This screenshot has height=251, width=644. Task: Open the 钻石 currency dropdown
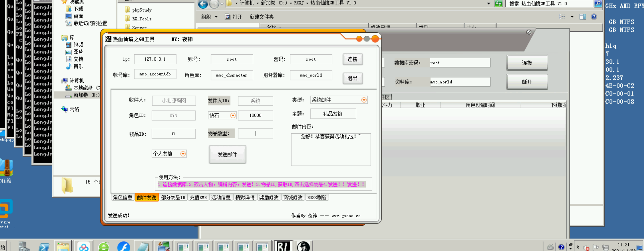point(233,115)
